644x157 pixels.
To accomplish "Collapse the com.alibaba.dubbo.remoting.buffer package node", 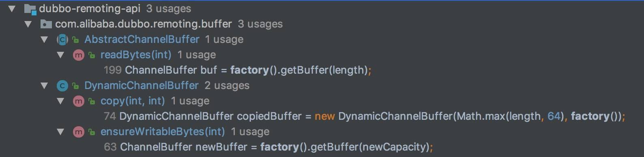I will [28, 24].
